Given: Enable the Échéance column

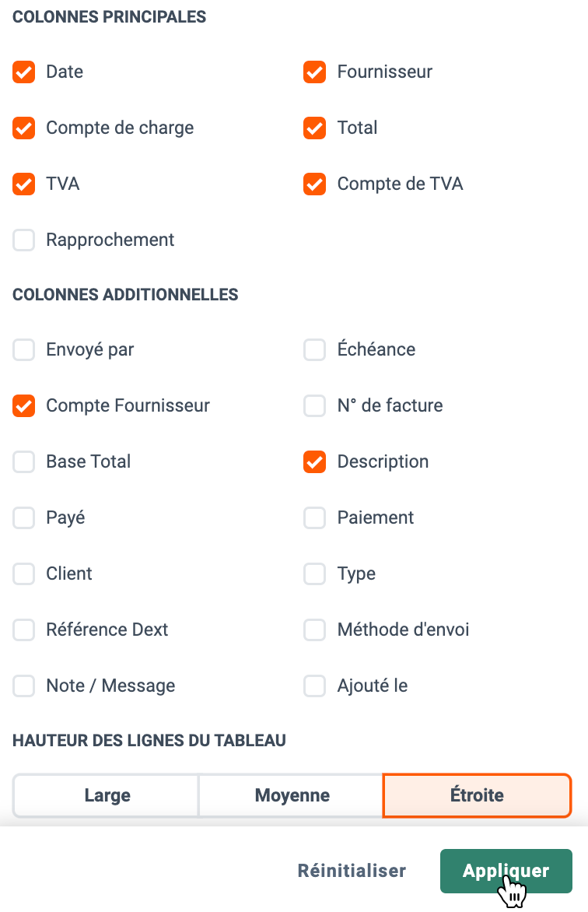Looking at the screenshot, I should 315,349.
